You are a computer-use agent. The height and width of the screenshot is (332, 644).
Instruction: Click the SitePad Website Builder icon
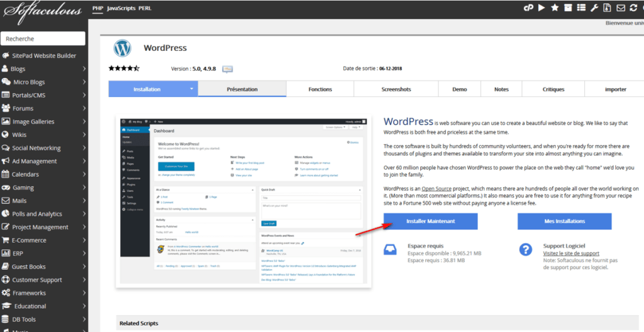tap(5, 56)
